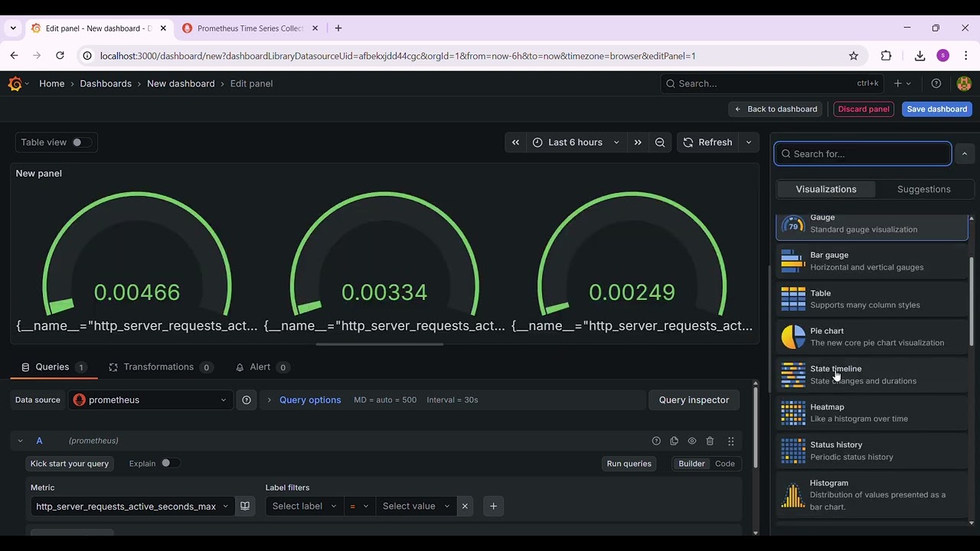
Task: Click Run queries button
Action: pos(629,463)
